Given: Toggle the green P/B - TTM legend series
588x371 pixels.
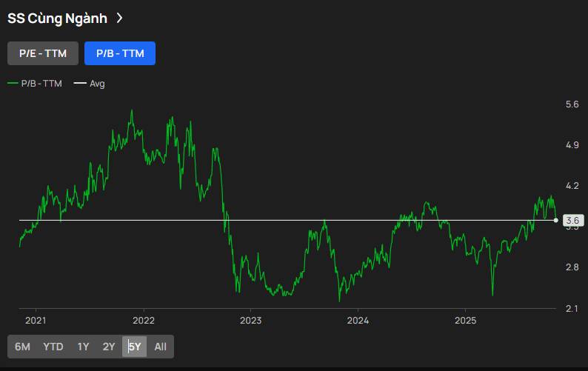Looking at the screenshot, I should [x=36, y=84].
